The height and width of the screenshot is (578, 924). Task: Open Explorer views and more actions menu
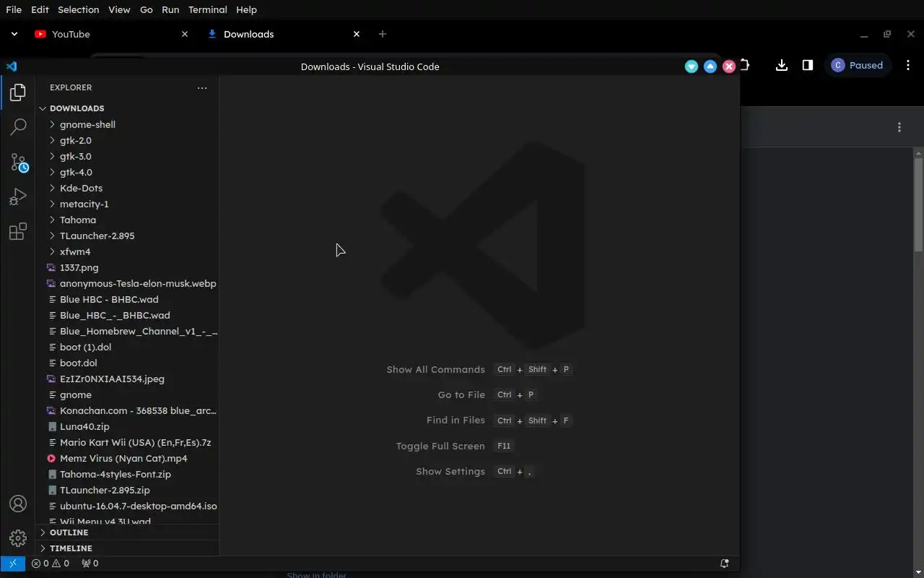pos(202,87)
